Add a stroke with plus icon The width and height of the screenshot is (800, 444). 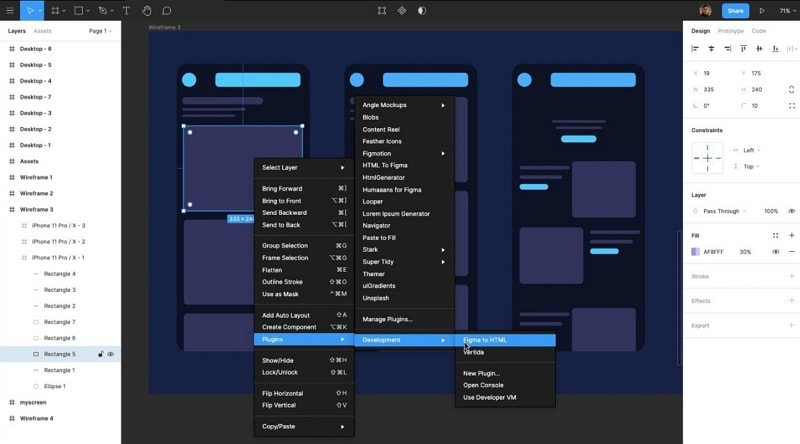791,276
